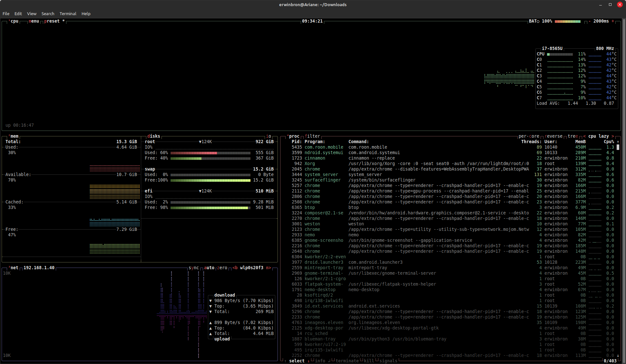Image resolution: width=626 pixels, height=364 pixels.
Task: Click the previous network interface '<b' control
Action: pyautogui.click(x=235, y=268)
